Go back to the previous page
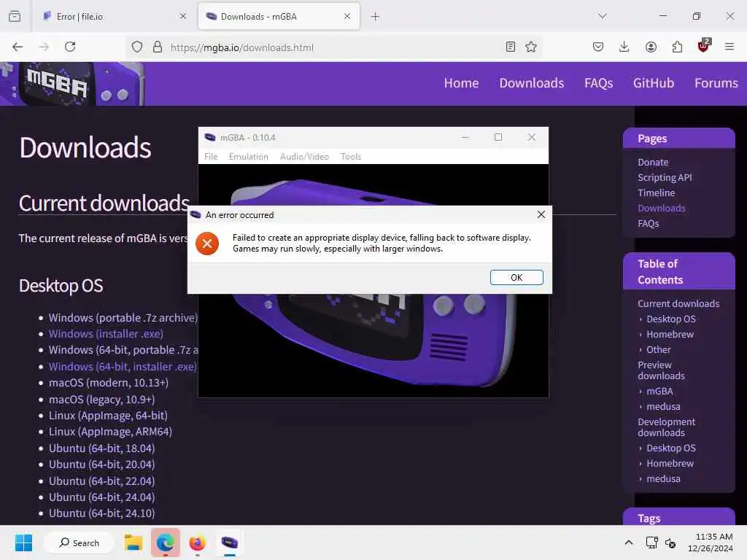Screen dimensions: 747x560 18,47
